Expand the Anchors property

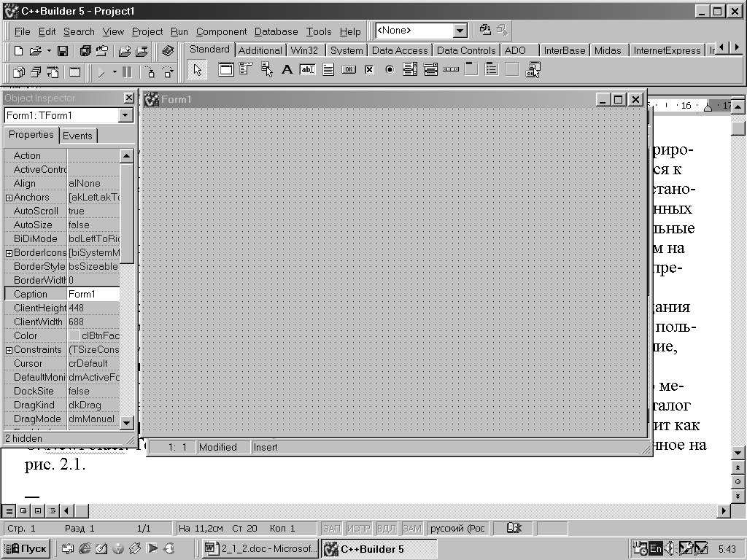click(x=9, y=198)
